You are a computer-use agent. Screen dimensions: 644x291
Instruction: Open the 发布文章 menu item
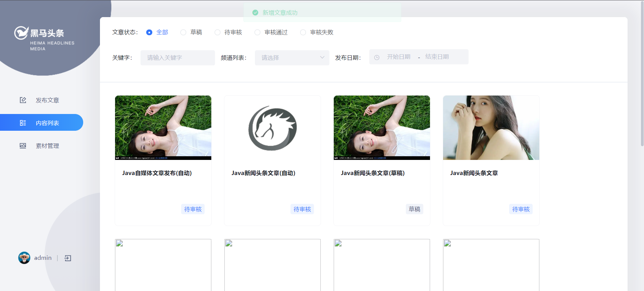[x=42, y=100]
